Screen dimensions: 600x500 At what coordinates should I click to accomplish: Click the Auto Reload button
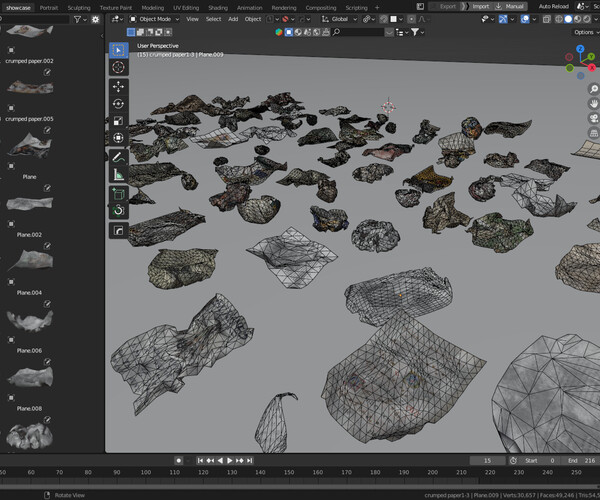554,7
